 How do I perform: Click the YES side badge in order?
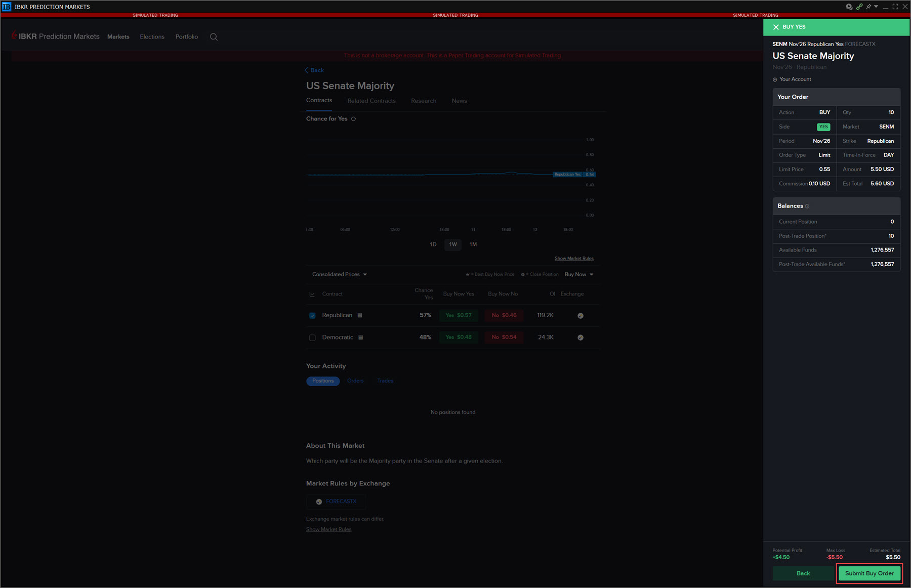pos(823,127)
